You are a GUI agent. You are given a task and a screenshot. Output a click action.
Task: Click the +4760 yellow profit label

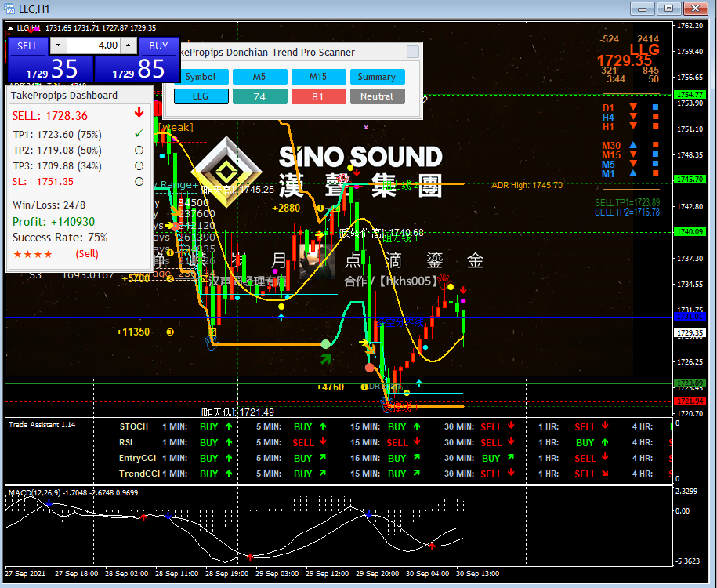tap(330, 387)
